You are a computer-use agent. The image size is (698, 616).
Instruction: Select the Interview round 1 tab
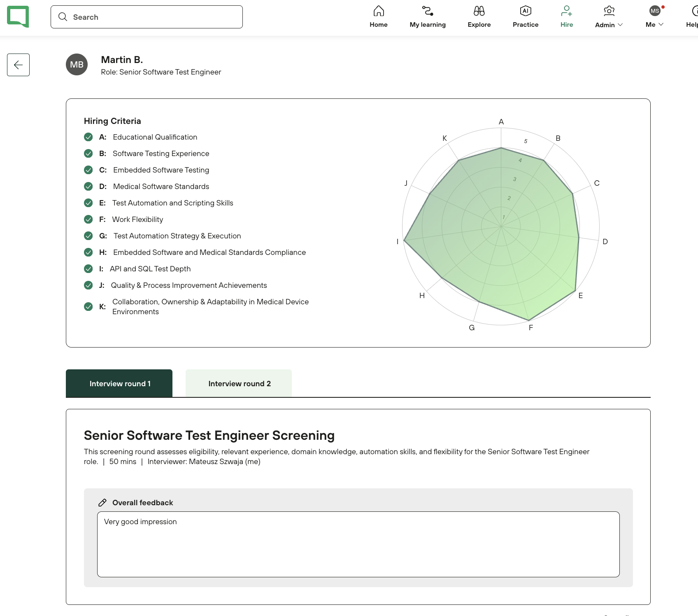[x=119, y=383]
